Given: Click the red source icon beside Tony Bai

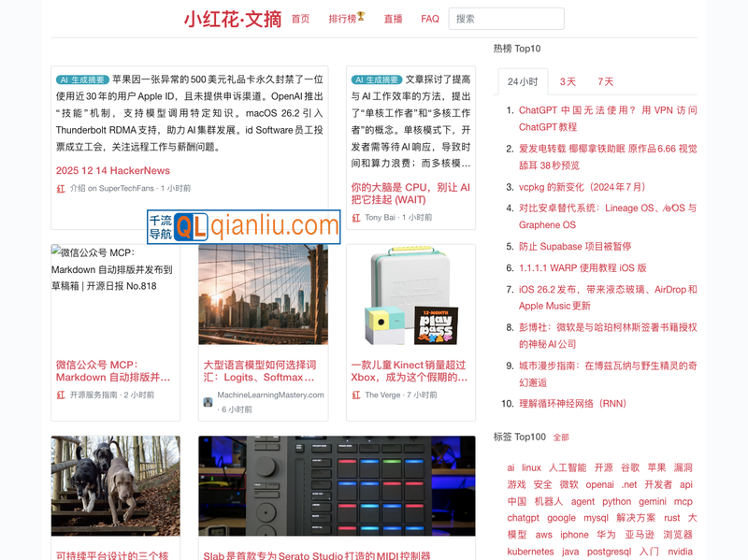Looking at the screenshot, I should tap(356, 218).
